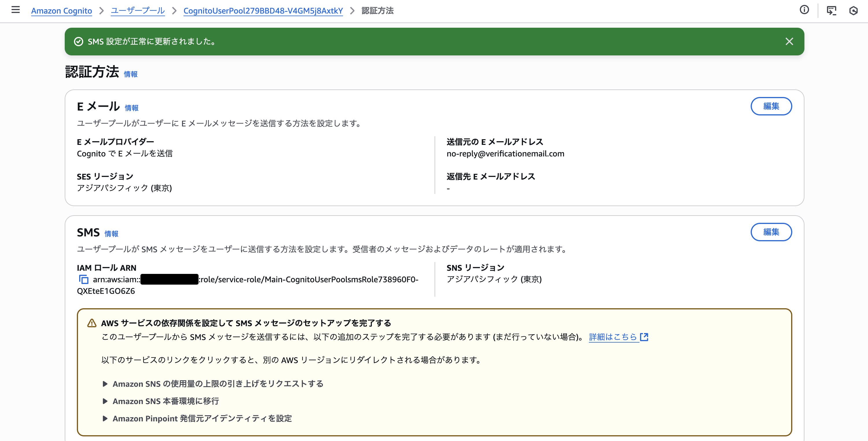Image resolution: width=868 pixels, height=441 pixels.
Task: Click 編集 button in SMS section
Action: tap(771, 232)
